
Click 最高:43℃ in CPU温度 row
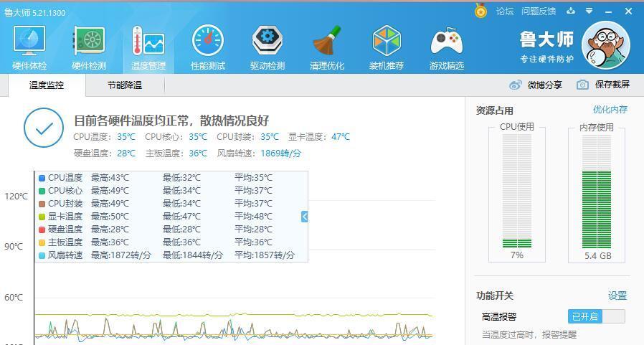pos(110,178)
